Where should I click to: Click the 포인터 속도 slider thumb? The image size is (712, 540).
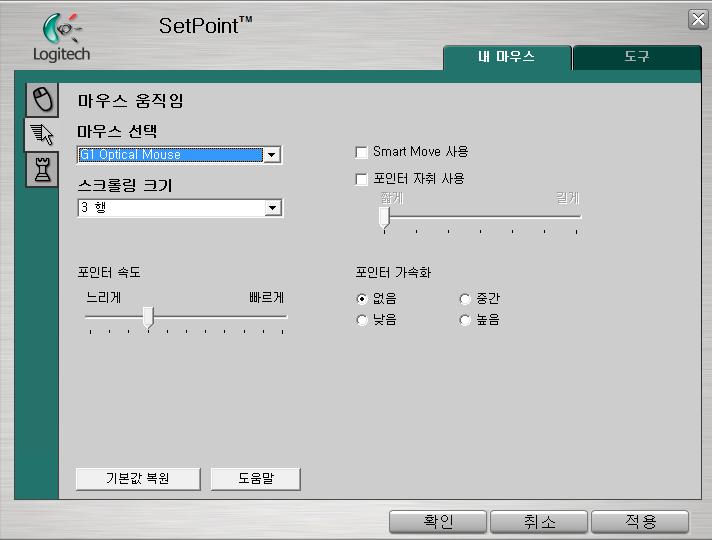(x=148, y=317)
